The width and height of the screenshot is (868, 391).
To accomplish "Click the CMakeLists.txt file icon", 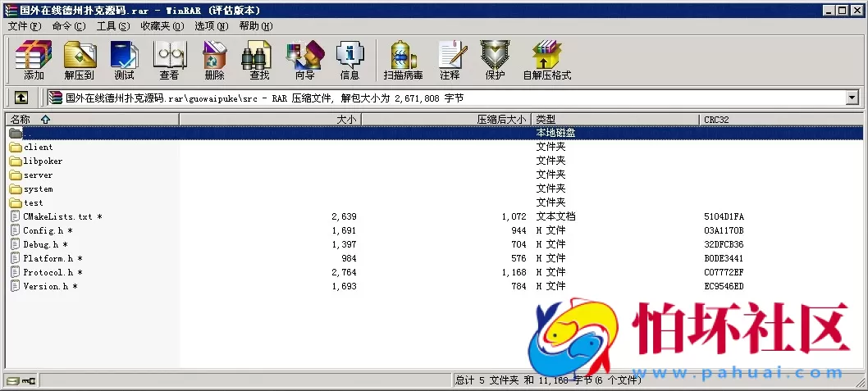I will click(x=16, y=216).
